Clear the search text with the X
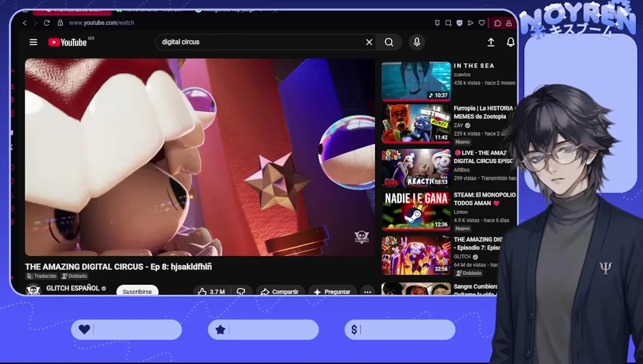The image size is (643, 364). click(369, 42)
